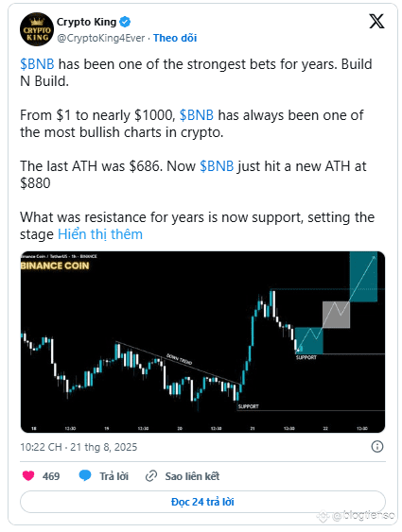Click the X logo icon
The width and height of the screenshot is (402, 532).
(x=376, y=22)
